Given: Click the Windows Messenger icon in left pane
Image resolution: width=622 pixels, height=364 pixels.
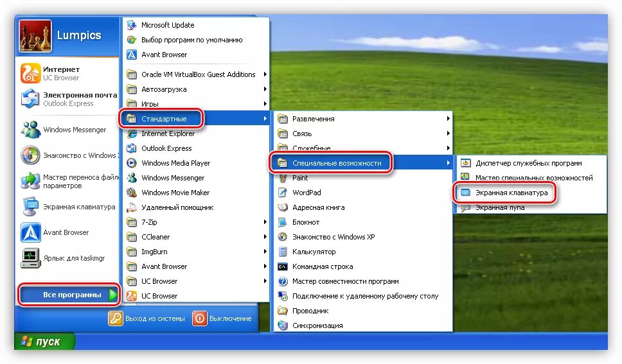Looking at the screenshot, I should [31, 130].
